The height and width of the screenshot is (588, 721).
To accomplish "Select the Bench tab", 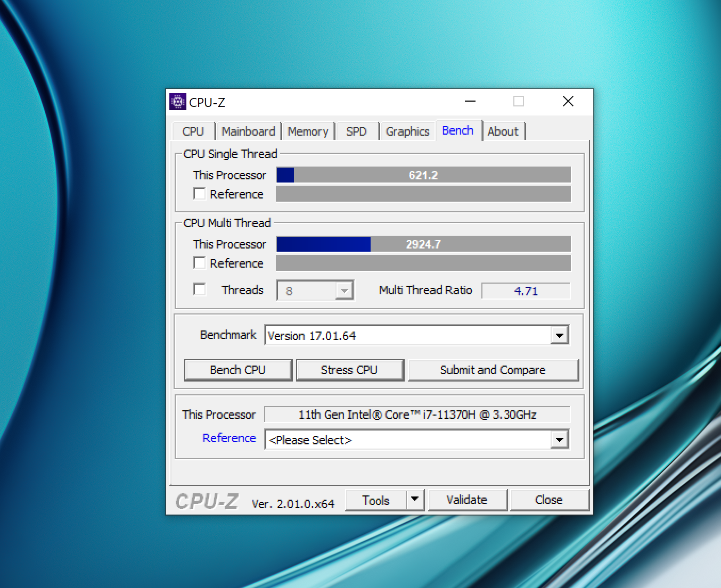I will pos(458,130).
